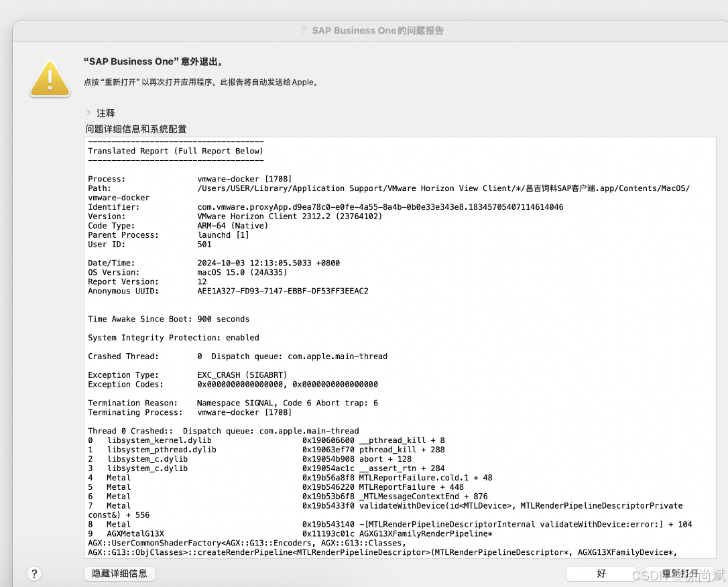
Task: Click Termination Reason "Namespace SIGNAL, Code 6" line
Action: [x=233, y=403]
